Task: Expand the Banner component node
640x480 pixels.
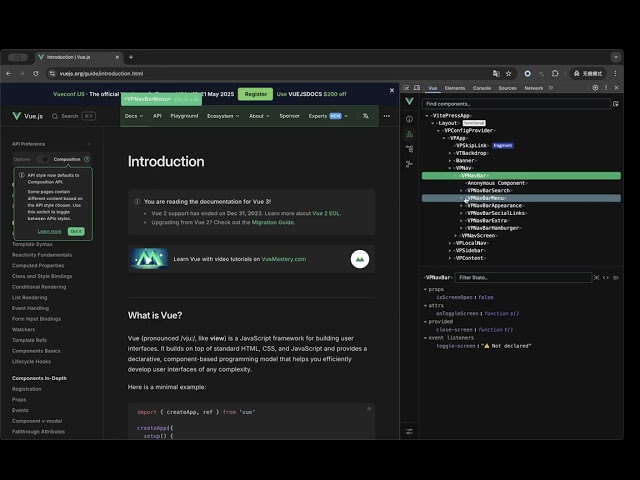Action: pyautogui.click(x=450, y=161)
